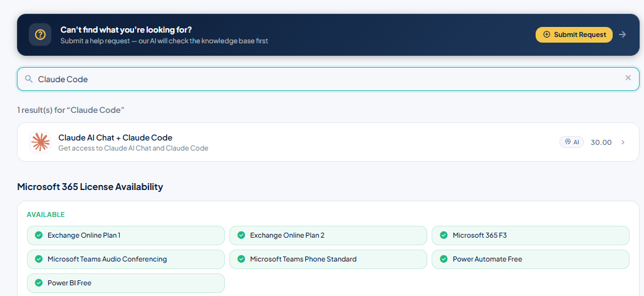Image resolution: width=644 pixels, height=296 pixels.
Task: Click green check icon beside Exchange Online Plan 1
Action: [x=39, y=235]
